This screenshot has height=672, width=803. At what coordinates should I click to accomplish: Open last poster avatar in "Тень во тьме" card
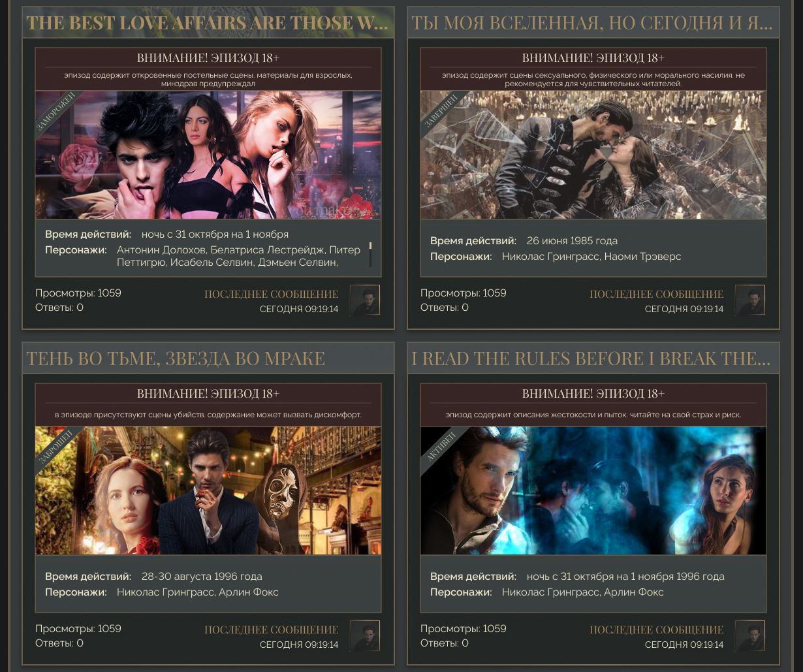point(365,636)
